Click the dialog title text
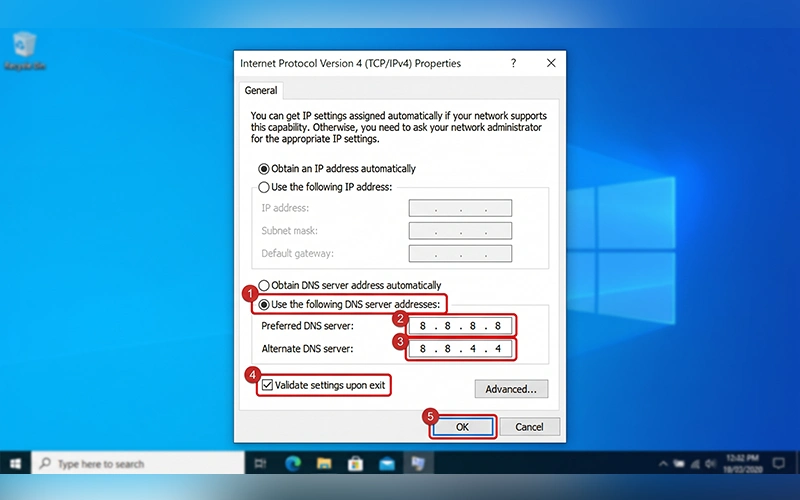This screenshot has height=500, width=800. click(x=351, y=63)
